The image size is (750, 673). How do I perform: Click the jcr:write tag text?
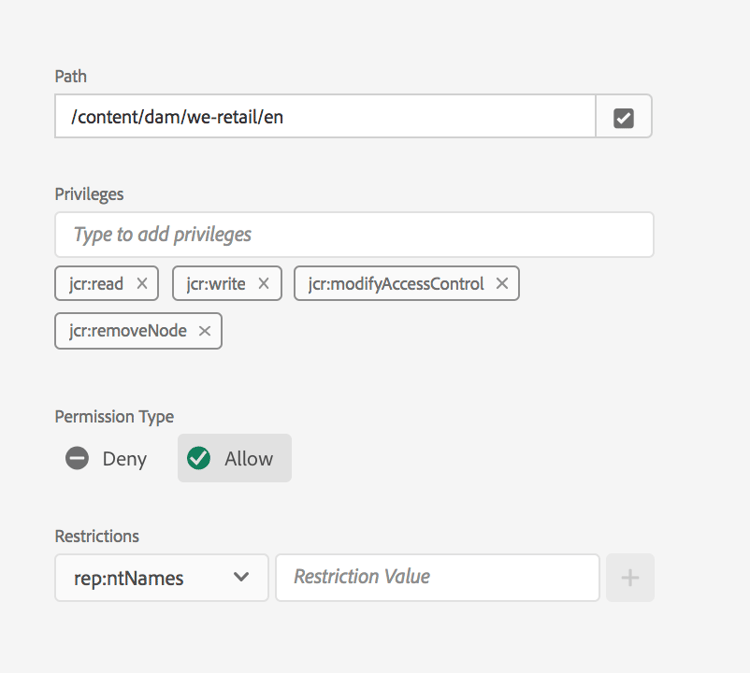coord(216,284)
